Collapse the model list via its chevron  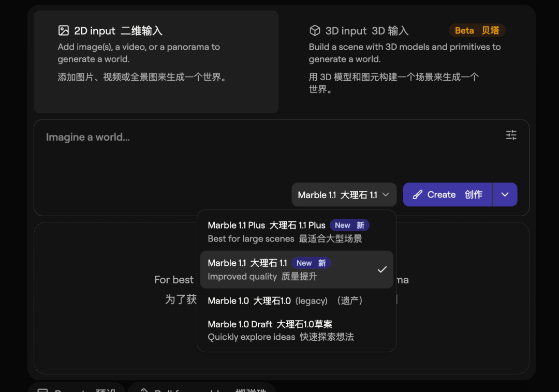pos(385,194)
